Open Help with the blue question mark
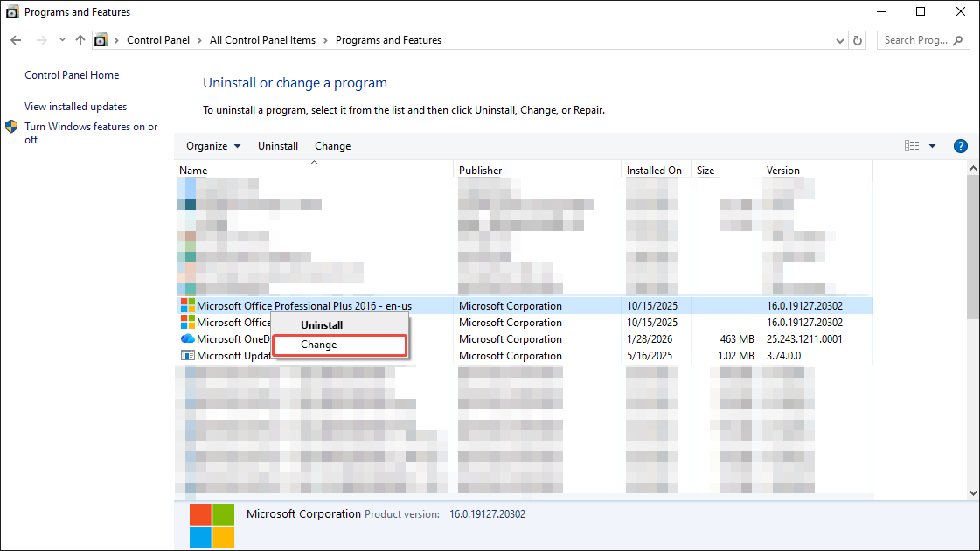 point(960,145)
